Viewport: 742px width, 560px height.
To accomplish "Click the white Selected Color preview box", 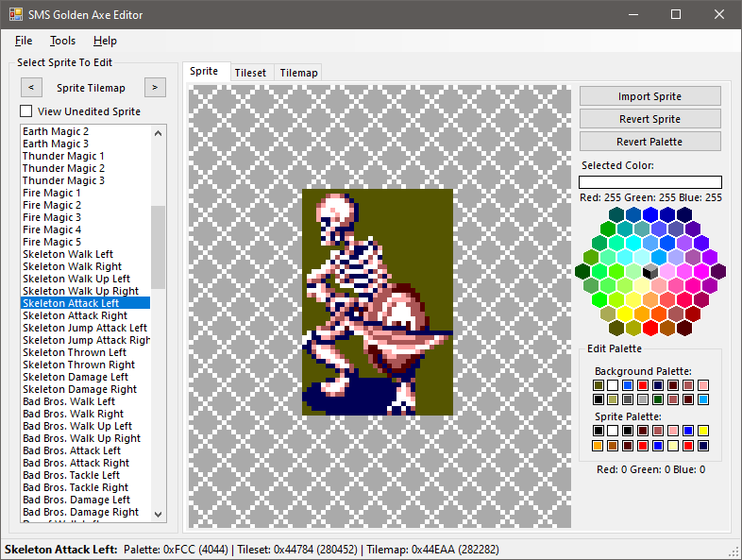I will [x=650, y=182].
